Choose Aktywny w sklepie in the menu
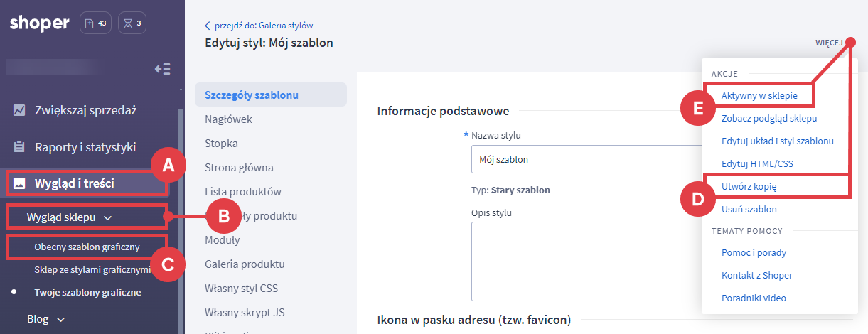Viewport: 868px width, 334px height. tap(759, 95)
